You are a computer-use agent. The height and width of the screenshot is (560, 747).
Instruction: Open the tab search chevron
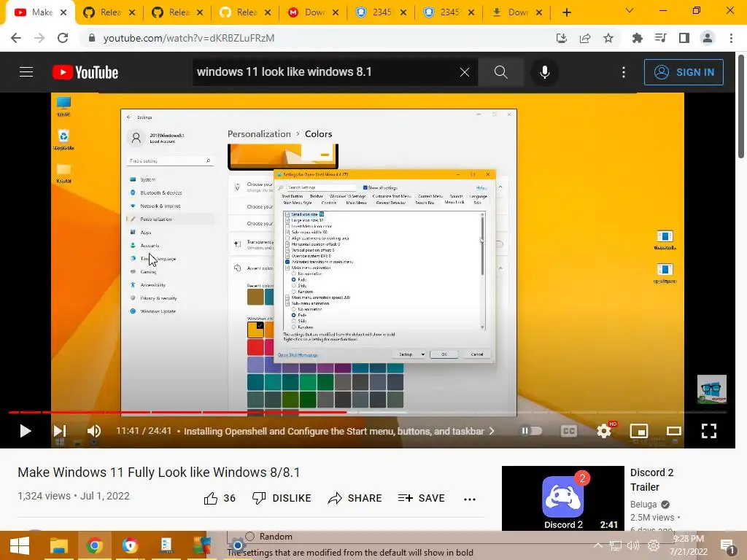(x=630, y=10)
